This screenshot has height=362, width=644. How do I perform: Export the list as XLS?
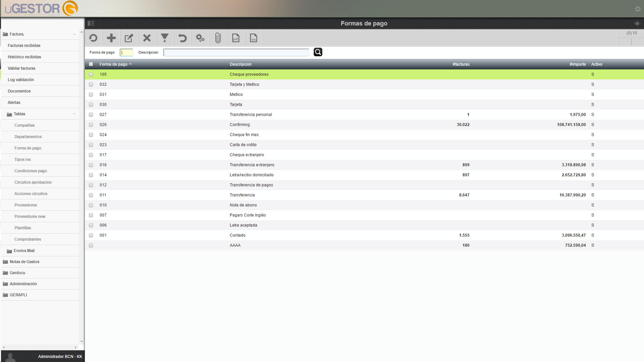tap(254, 38)
